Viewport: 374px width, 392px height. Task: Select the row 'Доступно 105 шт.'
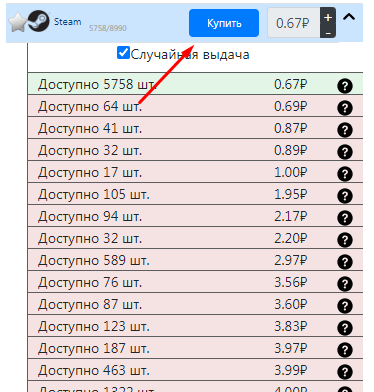click(x=195, y=194)
